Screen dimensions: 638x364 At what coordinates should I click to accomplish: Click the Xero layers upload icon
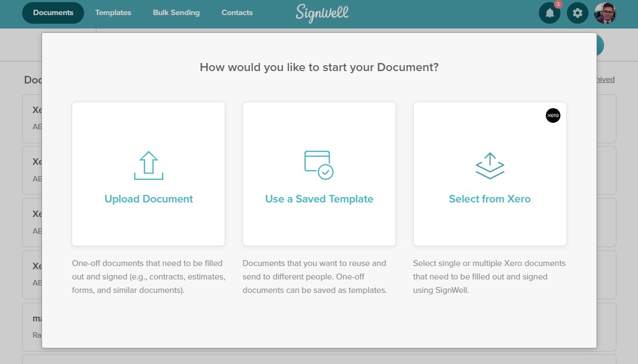490,165
